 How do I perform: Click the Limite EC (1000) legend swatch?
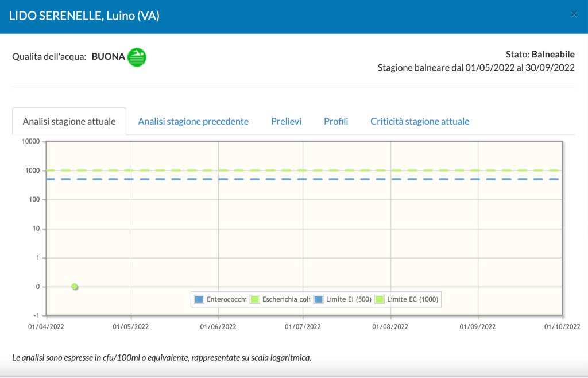380,299
